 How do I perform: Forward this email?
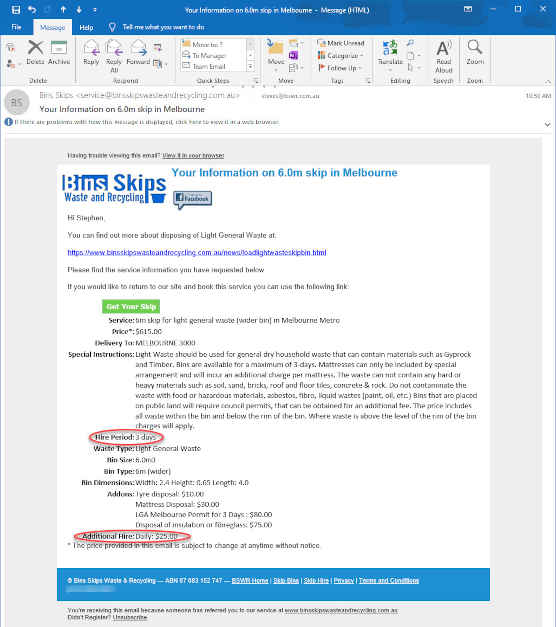138,52
